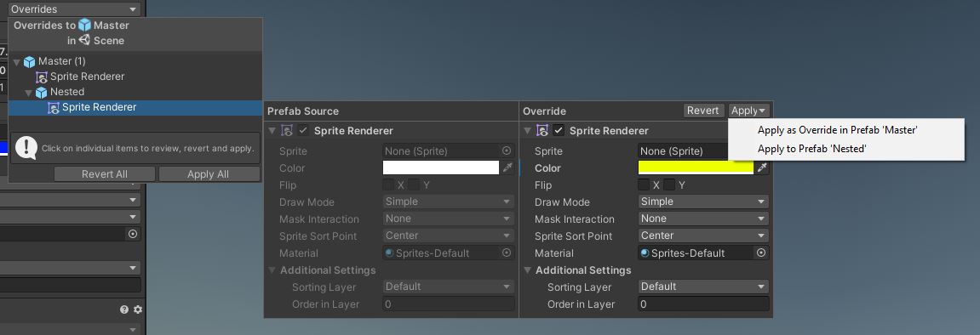Click the Master (1) cube icon
The height and width of the screenshot is (335, 980).
pyautogui.click(x=30, y=62)
